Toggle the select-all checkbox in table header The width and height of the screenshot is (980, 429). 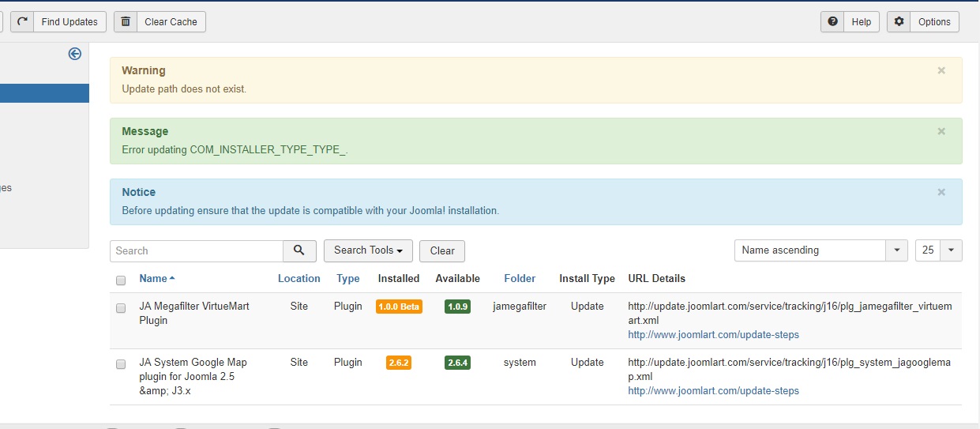(121, 280)
